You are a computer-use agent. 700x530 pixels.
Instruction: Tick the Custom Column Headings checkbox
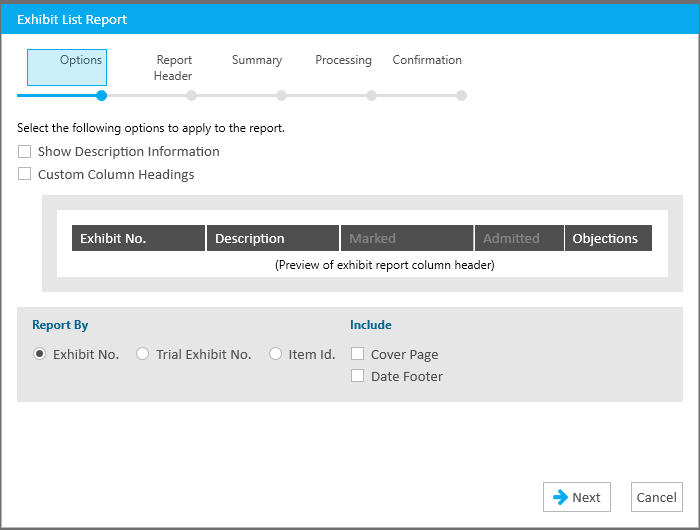tap(25, 174)
